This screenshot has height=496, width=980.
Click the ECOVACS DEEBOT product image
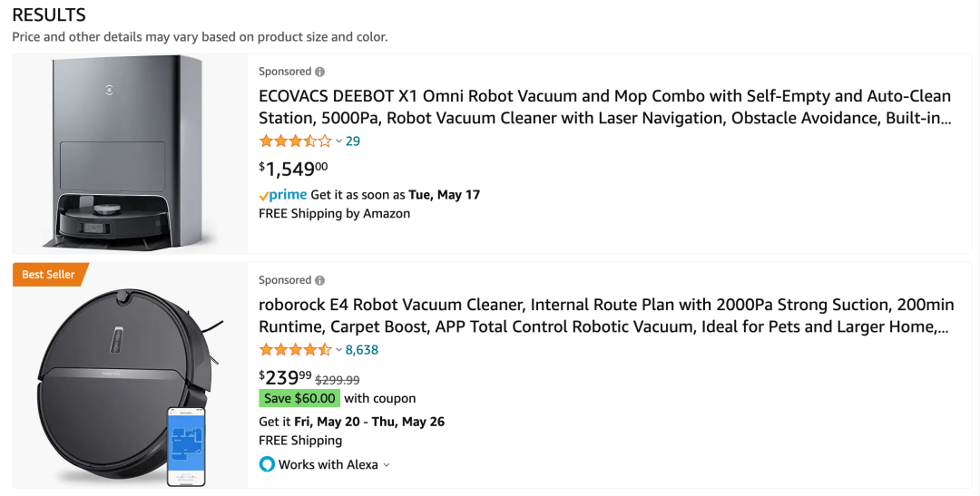130,152
